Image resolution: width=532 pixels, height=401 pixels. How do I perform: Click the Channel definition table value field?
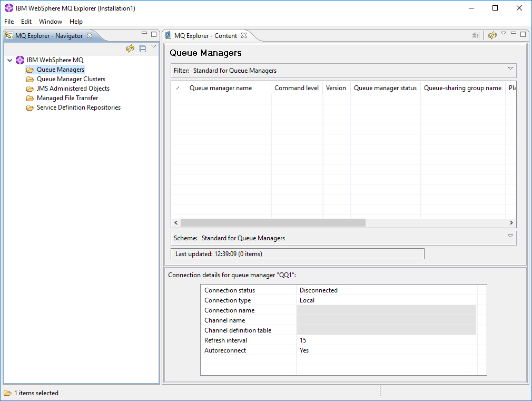pyautogui.click(x=387, y=330)
